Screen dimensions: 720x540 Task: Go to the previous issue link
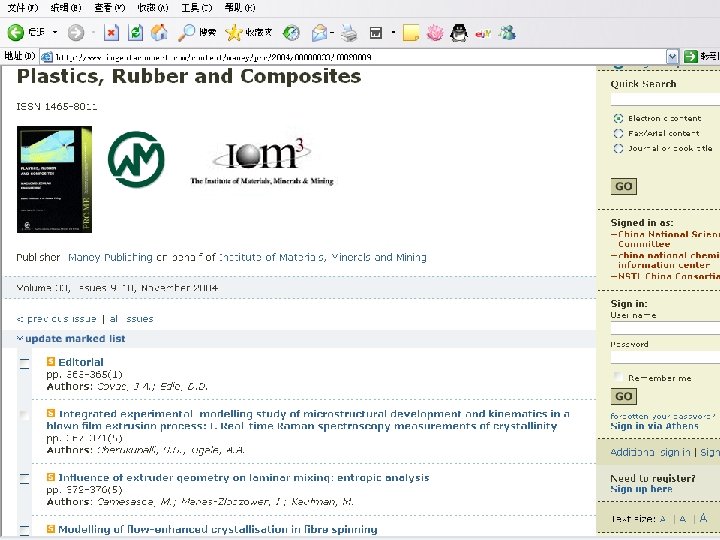56,319
